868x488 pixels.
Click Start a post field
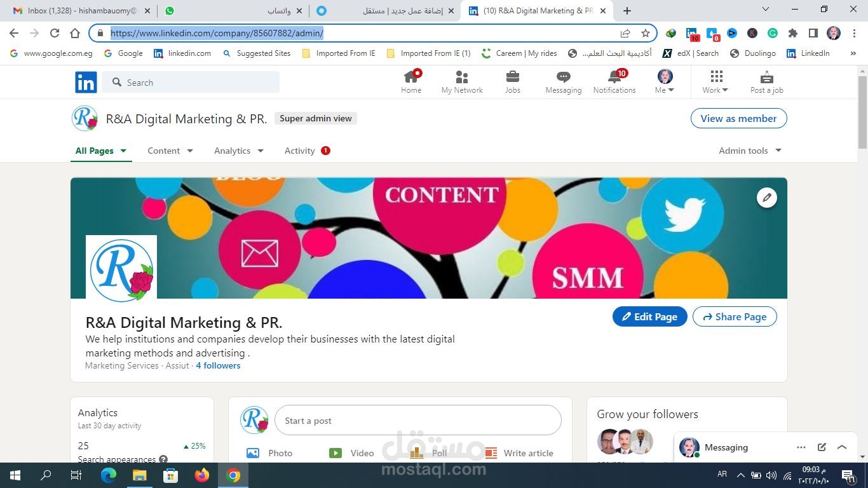pyautogui.click(x=417, y=421)
